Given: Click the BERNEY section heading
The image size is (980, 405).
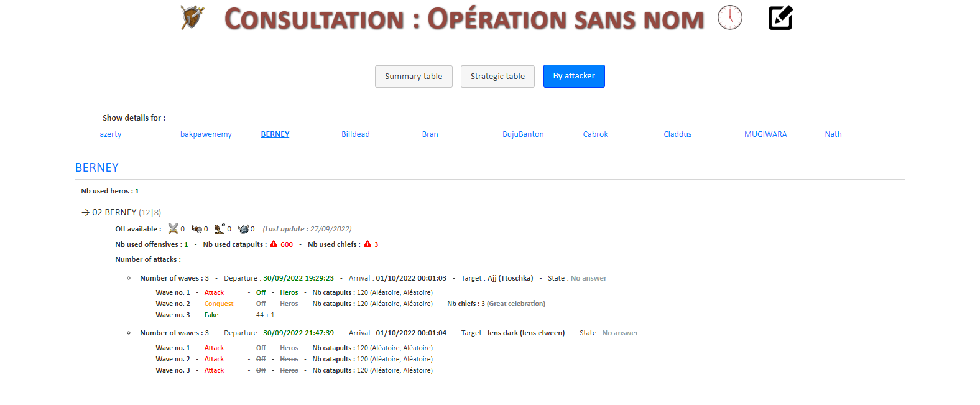Looking at the screenshot, I should [97, 167].
